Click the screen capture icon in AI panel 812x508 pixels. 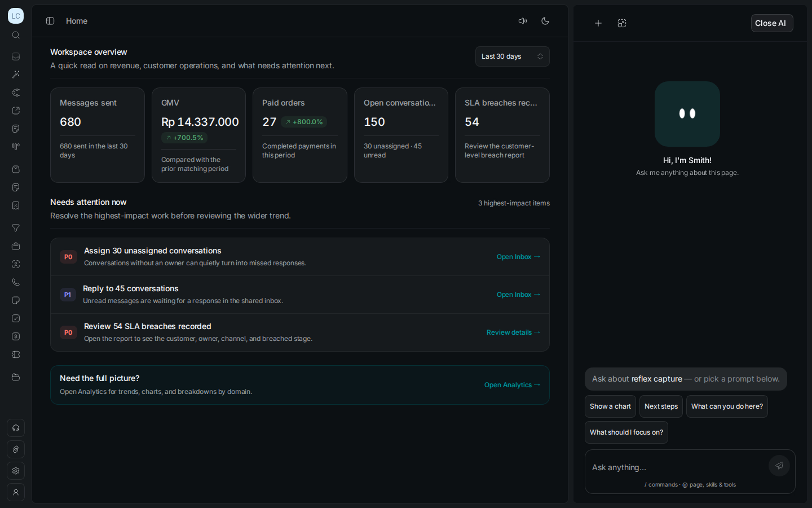[x=622, y=23]
